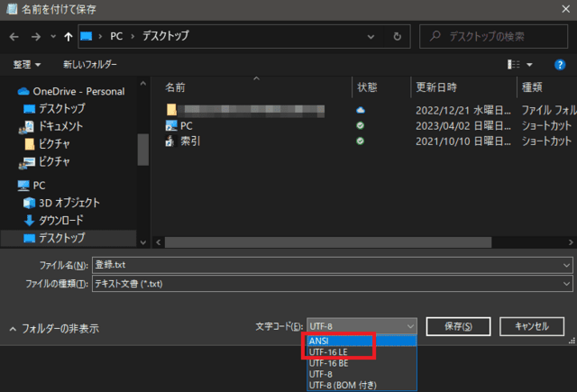Click the blue help question mark icon

[559, 65]
